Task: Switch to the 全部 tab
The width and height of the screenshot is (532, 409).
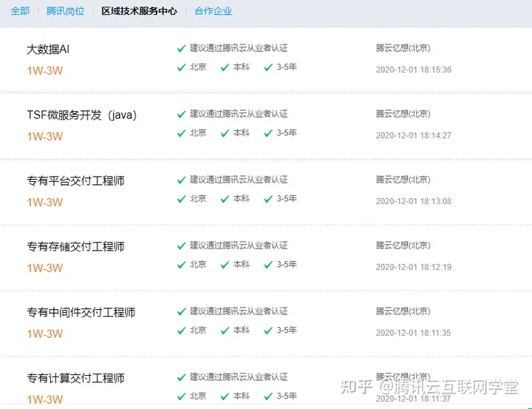Action: [x=20, y=11]
